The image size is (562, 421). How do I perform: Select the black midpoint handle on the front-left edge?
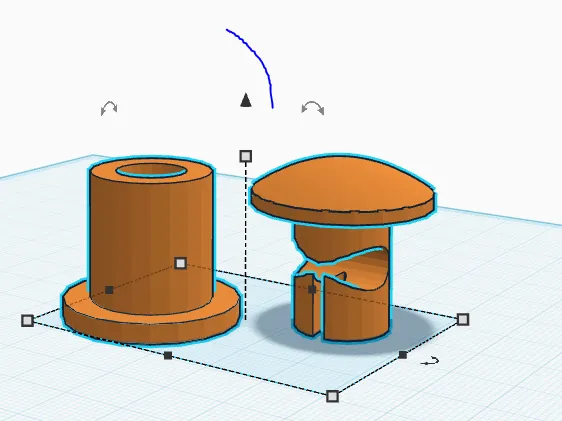tap(168, 355)
